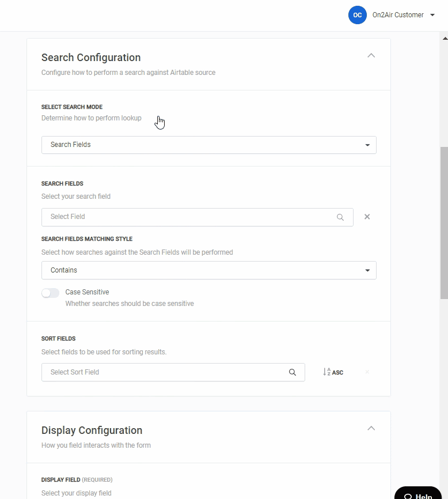448x499 pixels.
Task: Click magnifier icon in Select Field box
Action: 340,217
